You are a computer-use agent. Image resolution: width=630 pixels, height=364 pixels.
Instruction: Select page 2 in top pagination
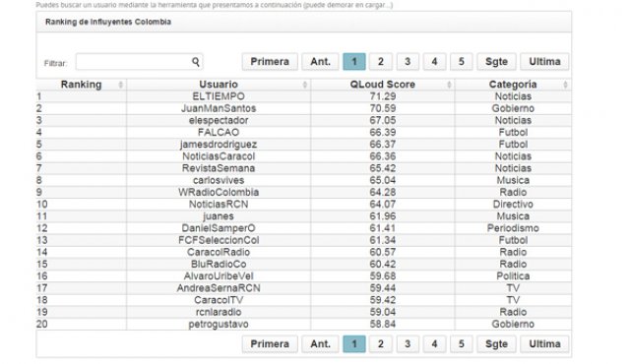click(x=381, y=62)
